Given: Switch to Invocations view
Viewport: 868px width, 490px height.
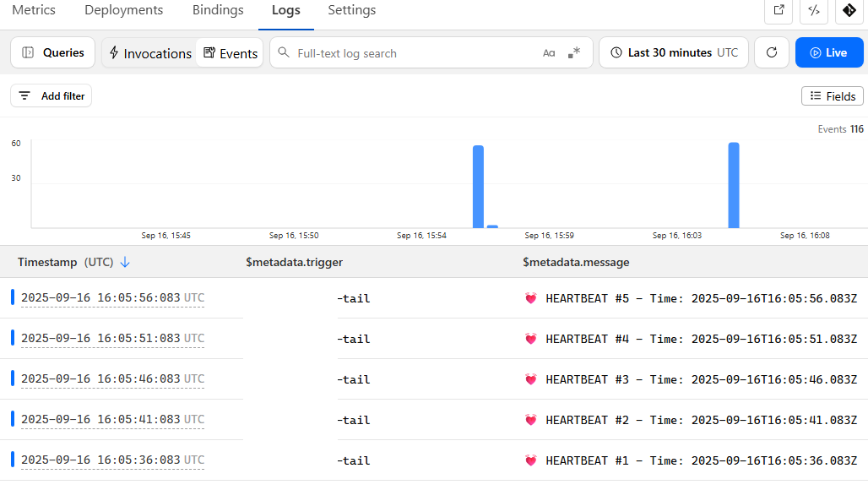Looking at the screenshot, I should pyautogui.click(x=149, y=53).
